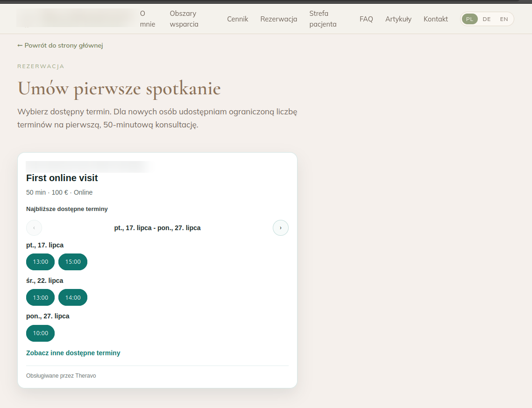
Task: Book 13:00 slot on pt., 17. lipca
Action: click(40, 262)
